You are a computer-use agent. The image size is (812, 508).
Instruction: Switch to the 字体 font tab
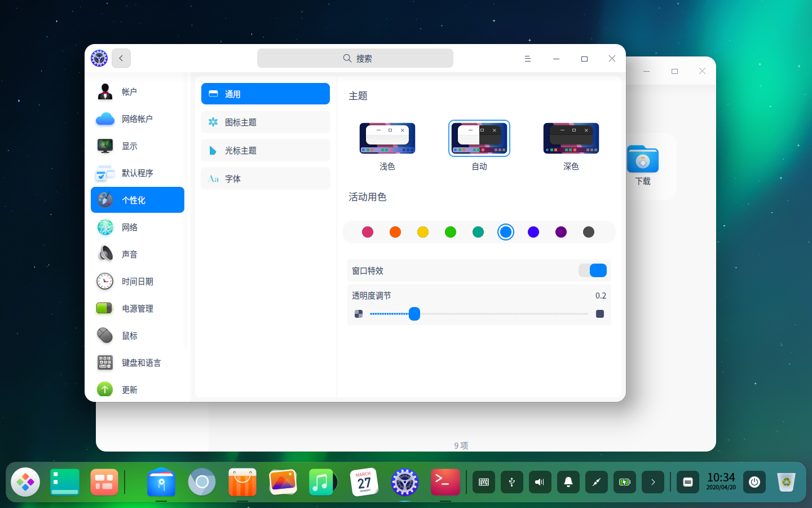[266, 178]
